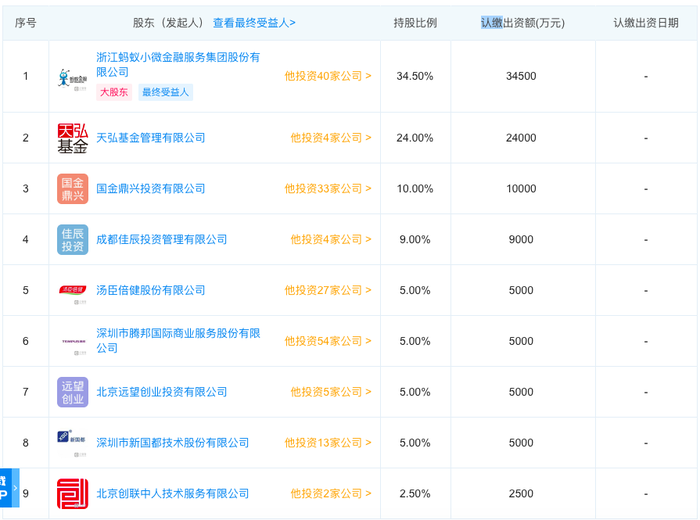Click the 国金鼎兴 logo tile

(72, 189)
